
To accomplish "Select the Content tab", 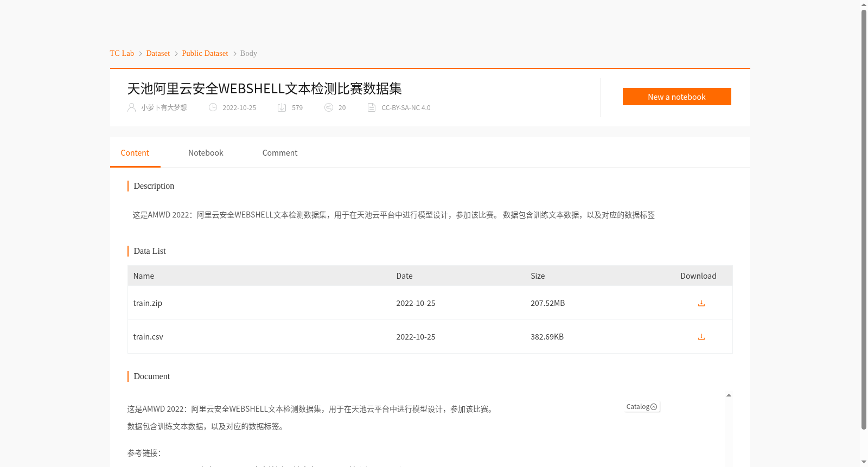I will click(135, 153).
